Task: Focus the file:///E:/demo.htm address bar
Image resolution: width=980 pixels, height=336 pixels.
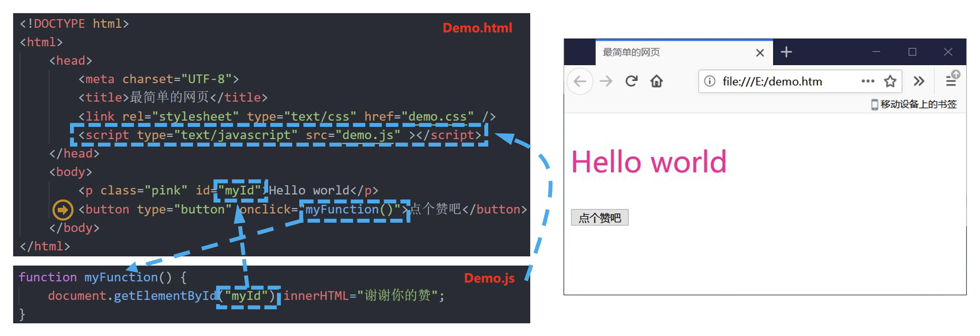Action: (x=779, y=81)
